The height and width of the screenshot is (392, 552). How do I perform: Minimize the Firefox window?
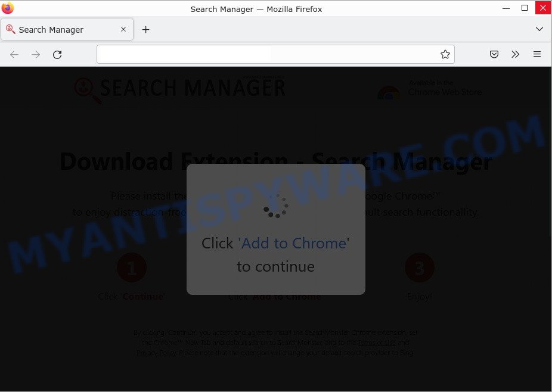click(x=506, y=8)
